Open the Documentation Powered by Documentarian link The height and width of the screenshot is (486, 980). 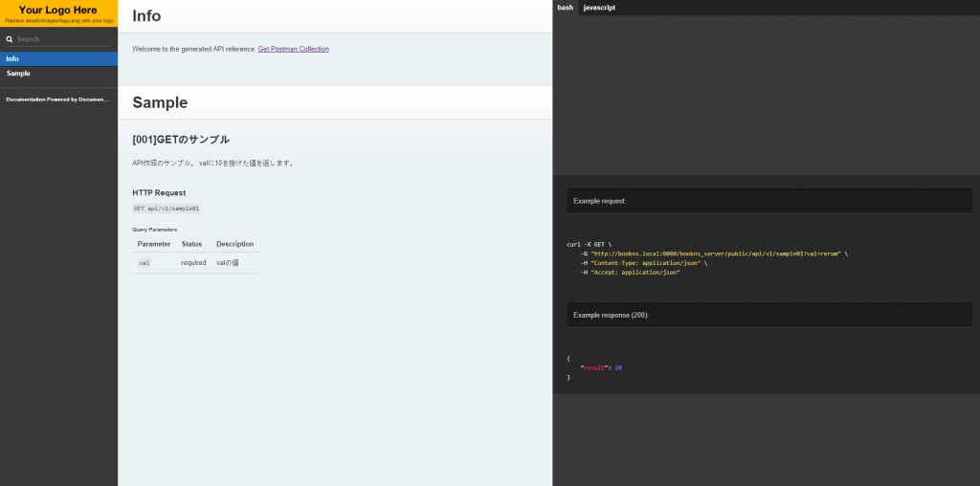click(57, 99)
